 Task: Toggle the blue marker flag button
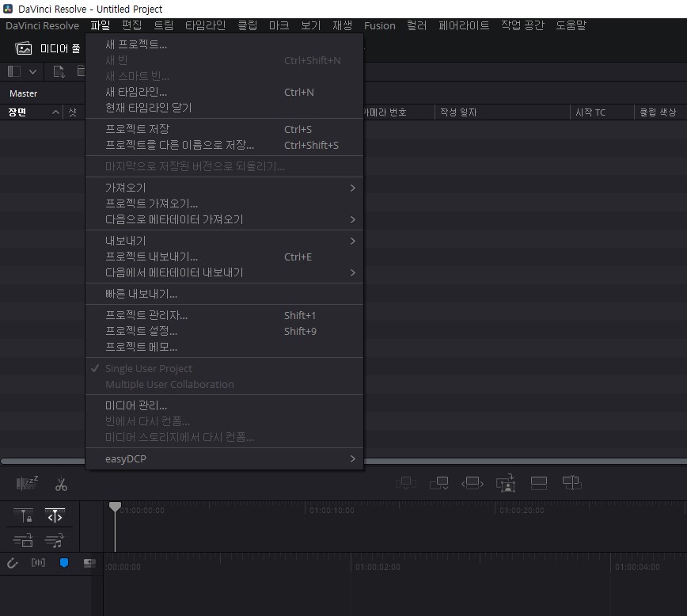click(x=64, y=563)
